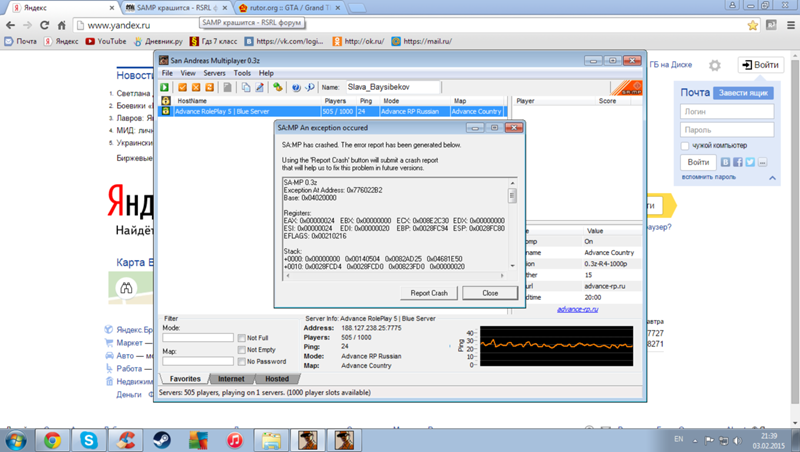
Task: Click 'Войти' button below password field
Action: point(698,162)
